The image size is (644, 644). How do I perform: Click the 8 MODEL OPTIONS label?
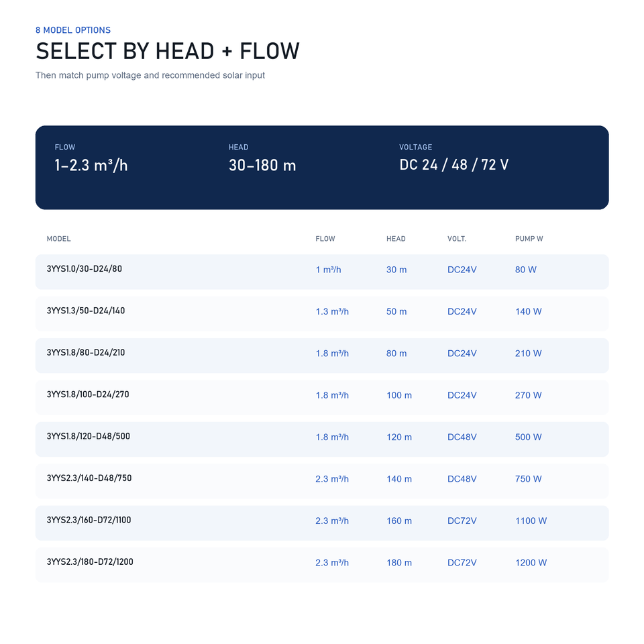(73, 30)
